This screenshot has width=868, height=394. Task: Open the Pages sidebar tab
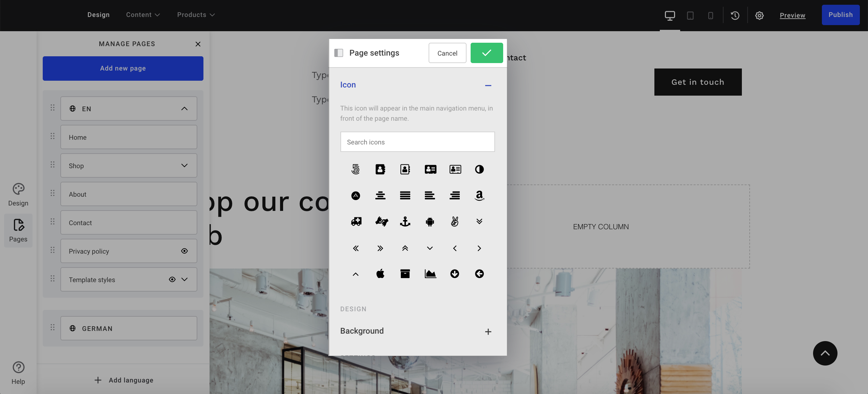coord(18,231)
